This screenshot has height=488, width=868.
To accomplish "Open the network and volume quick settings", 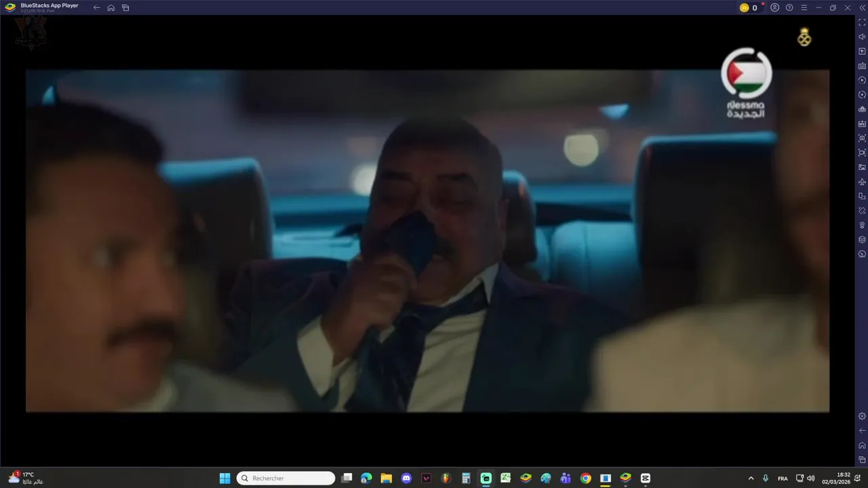I will click(807, 478).
